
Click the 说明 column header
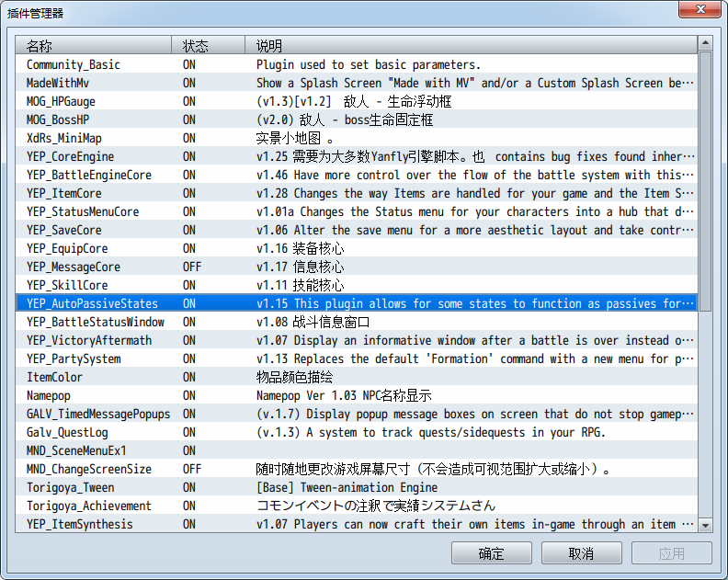point(471,46)
